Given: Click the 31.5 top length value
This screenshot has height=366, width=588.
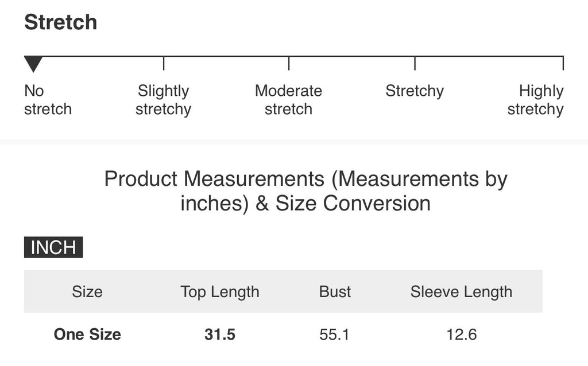Looking at the screenshot, I should 220,334.
